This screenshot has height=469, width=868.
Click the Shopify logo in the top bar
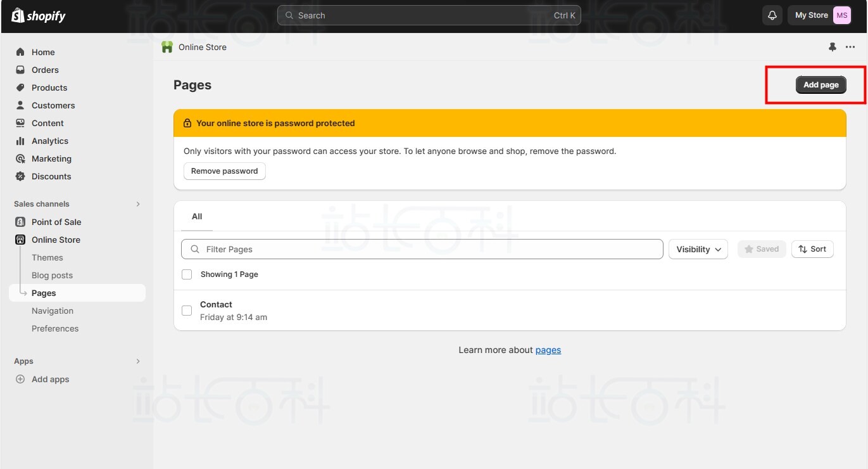tap(39, 16)
